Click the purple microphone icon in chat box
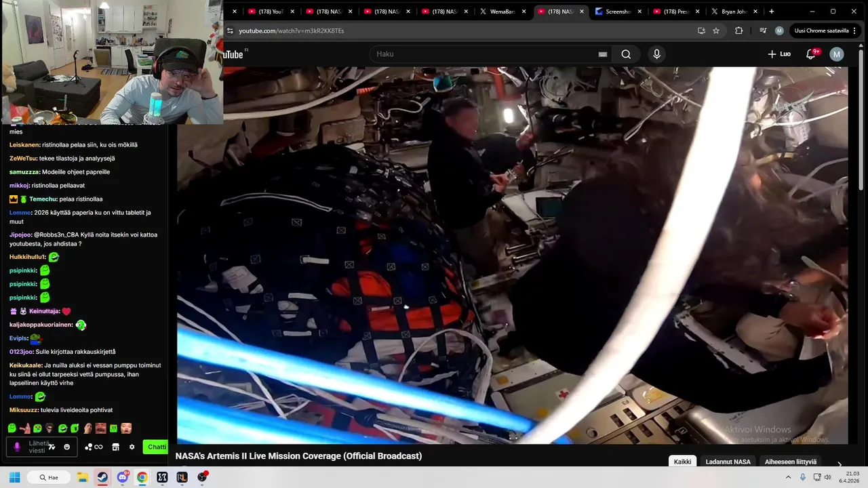The width and height of the screenshot is (868, 488). [x=17, y=447]
